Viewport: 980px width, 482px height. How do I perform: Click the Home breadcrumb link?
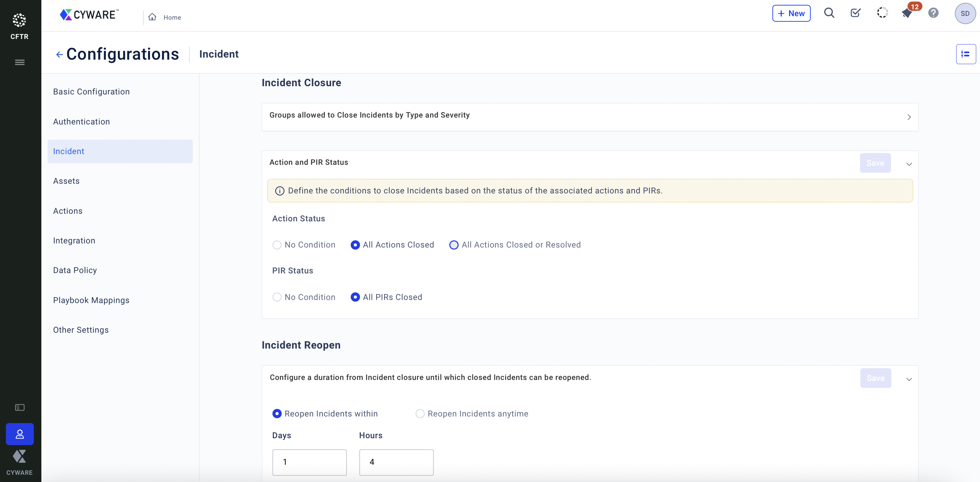pyautogui.click(x=172, y=18)
